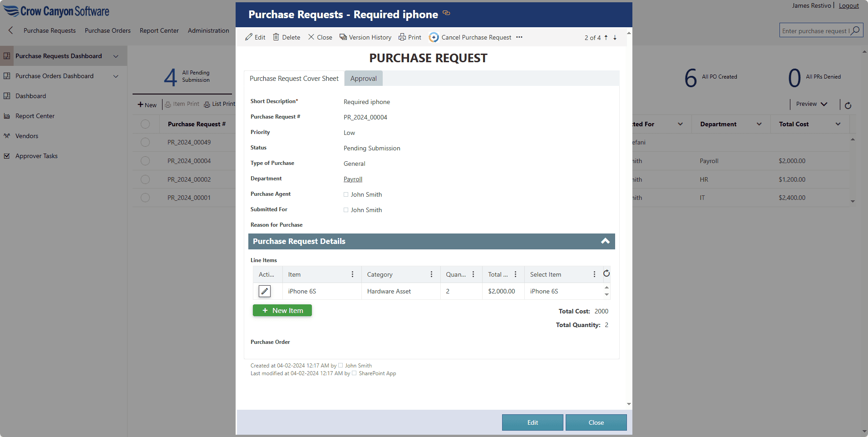Toggle Created by John Smith presence box
This screenshot has width=868, height=437.
click(340, 365)
